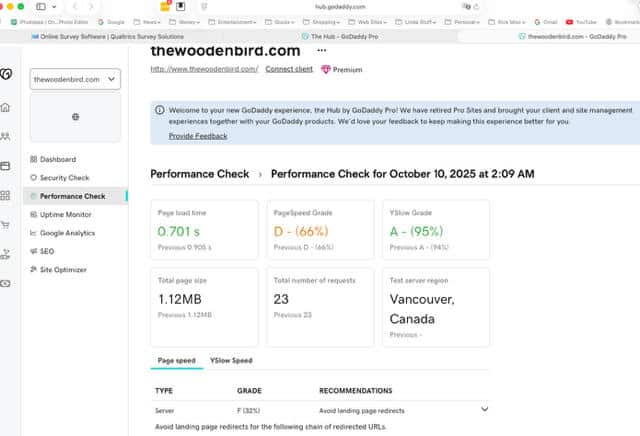Image resolution: width=640 pixels, height=436 pixels.
Task: Click the Connect client link
Action: point(289,69)
